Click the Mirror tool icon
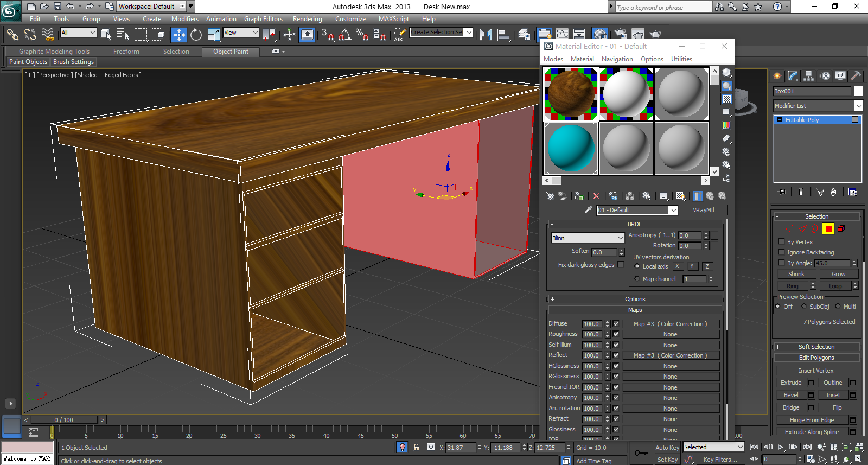The height and width of the screenshot is (465, 868). pyautogui.click(x=486, y=35)
